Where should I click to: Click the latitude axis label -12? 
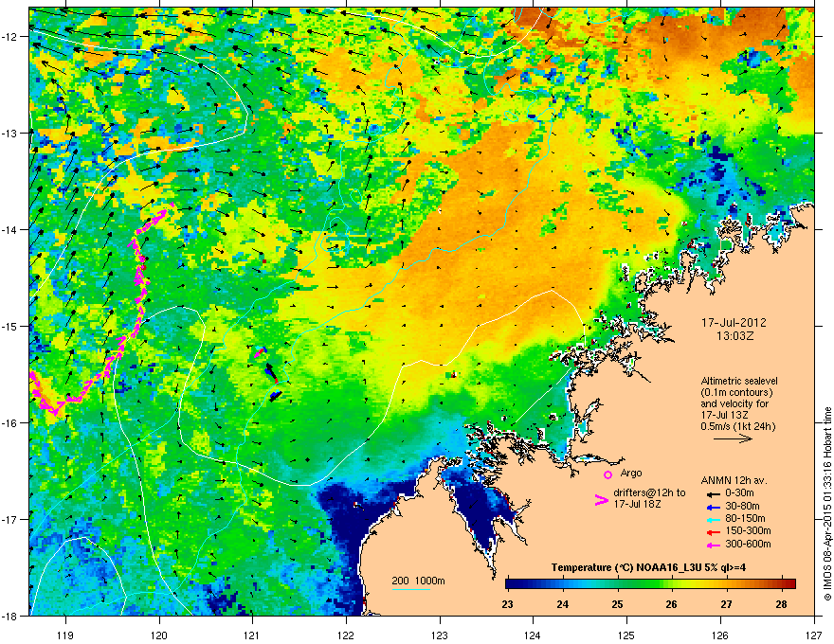pos(10,37)
